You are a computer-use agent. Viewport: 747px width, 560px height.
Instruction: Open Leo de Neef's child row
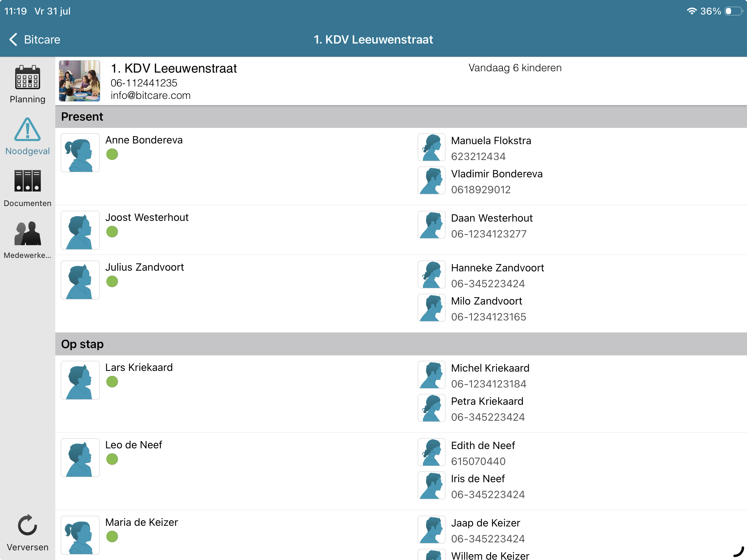[401, 471]
